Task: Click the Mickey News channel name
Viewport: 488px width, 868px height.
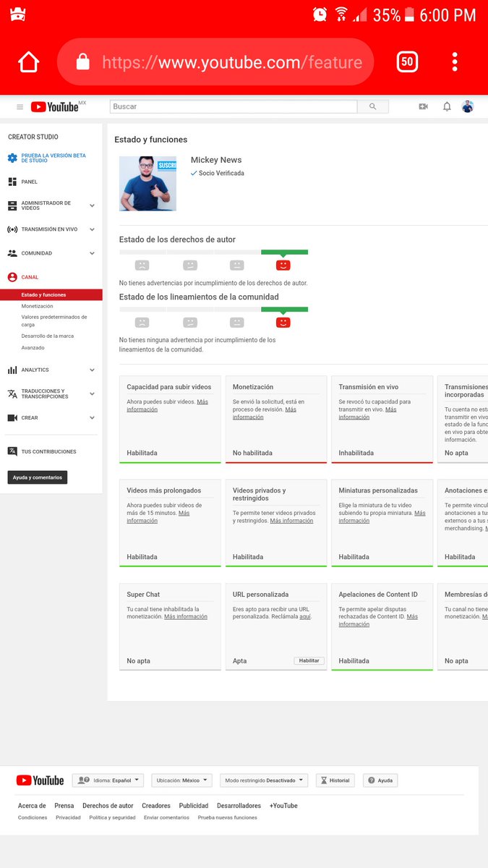Action: point(216,160)
